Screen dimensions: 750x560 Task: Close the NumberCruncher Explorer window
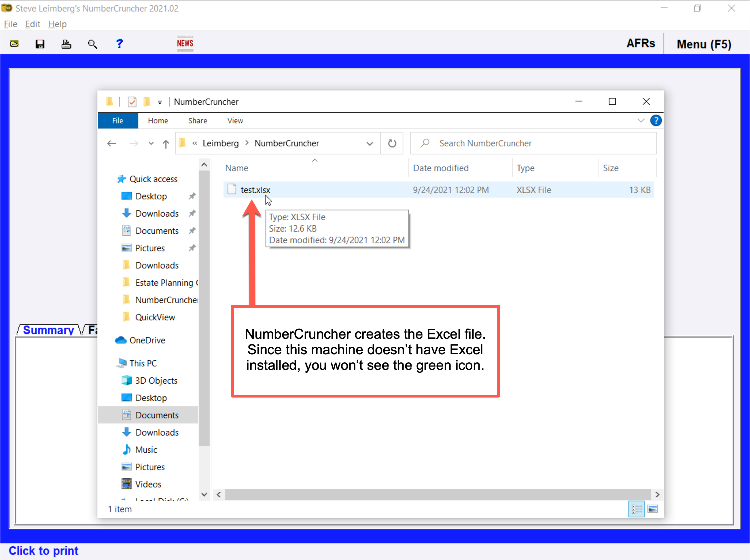click(x=646, y=102)
